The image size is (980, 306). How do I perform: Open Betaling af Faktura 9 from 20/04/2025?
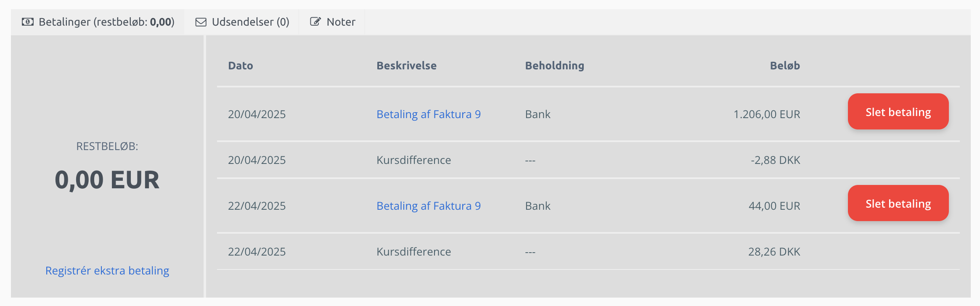click(429, 114)
